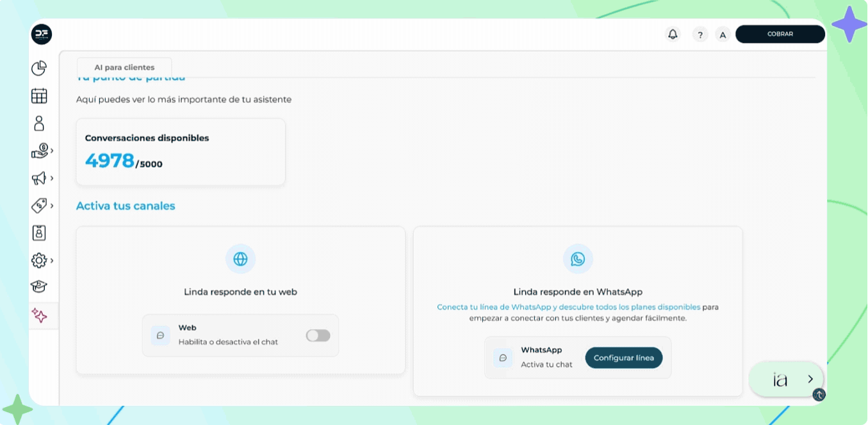Open the marketing megaphone section
The image size is (868, 425).
pos(38,179)
